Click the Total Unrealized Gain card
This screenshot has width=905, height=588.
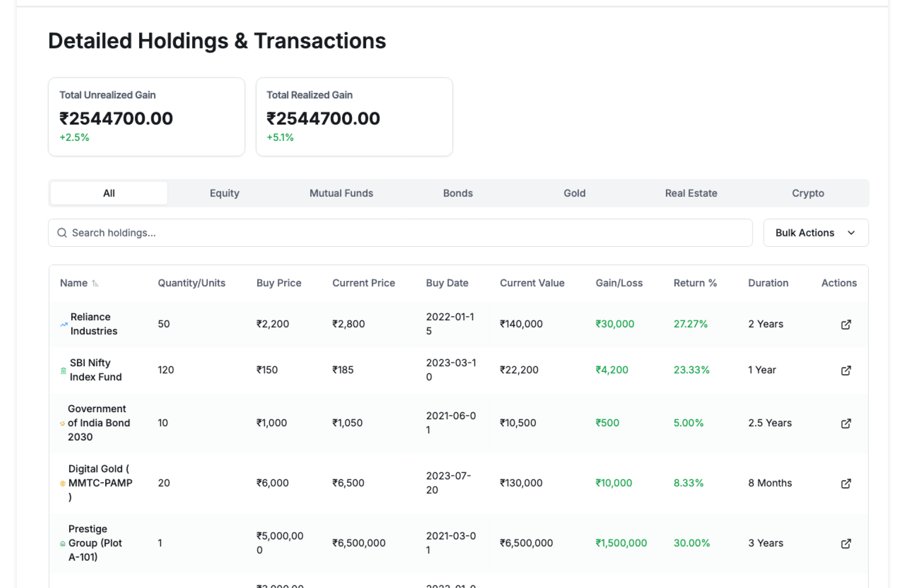(147, 116)
